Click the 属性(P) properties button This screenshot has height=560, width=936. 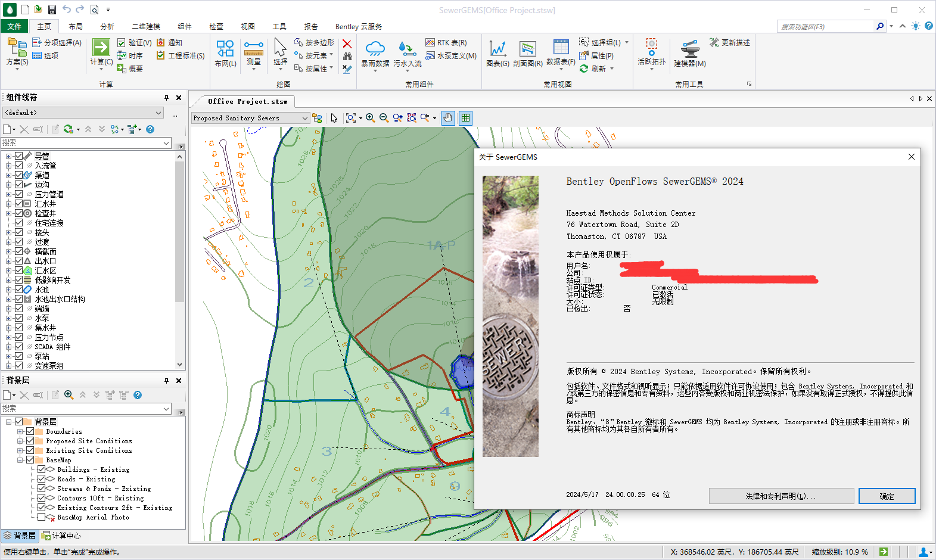click(x=596, y=55)
